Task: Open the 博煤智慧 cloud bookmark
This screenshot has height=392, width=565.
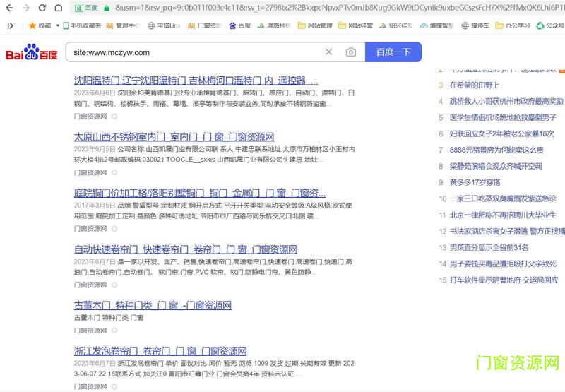Action: point(436,25)
